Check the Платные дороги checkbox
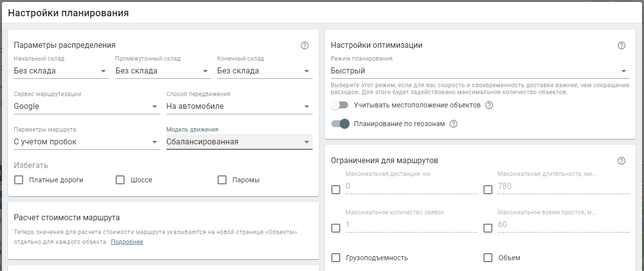 pos(19,180)
